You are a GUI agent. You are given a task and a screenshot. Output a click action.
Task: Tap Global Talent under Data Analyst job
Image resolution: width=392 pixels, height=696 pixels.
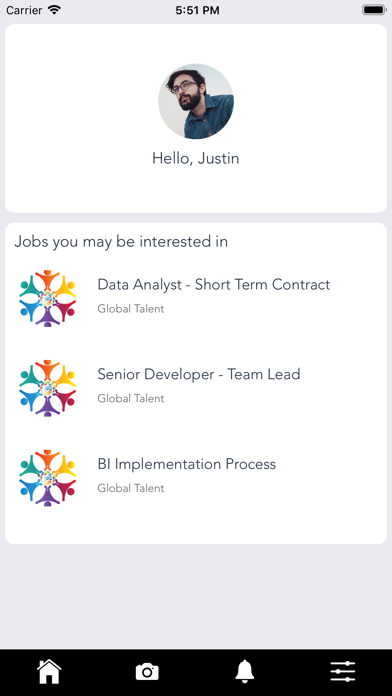(x=131, y=308)
